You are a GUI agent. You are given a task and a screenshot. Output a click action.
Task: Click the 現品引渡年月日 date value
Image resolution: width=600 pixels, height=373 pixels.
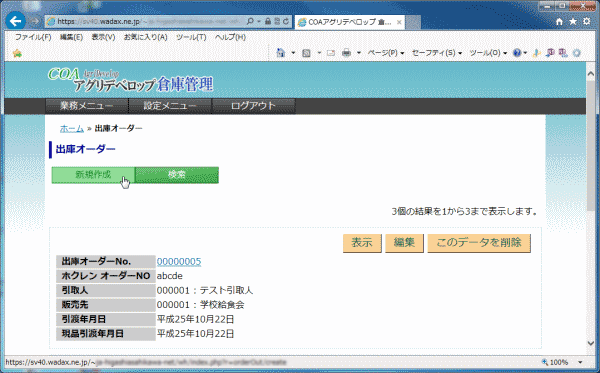coord(196,334)
